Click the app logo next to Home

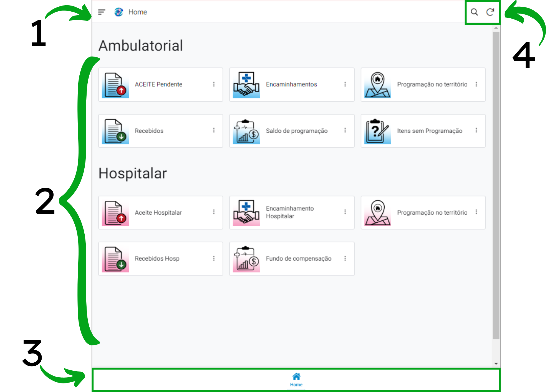coord(119,12)
